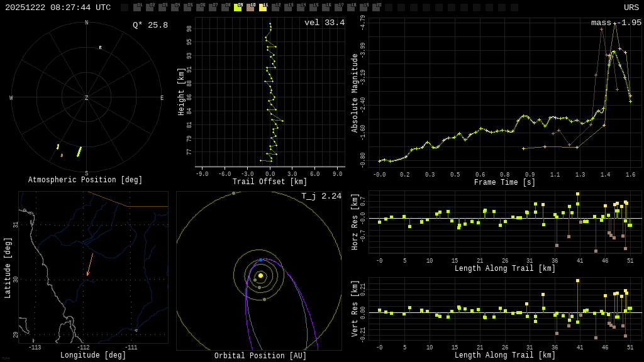Click the R radiant marker on sky plot
644x362 pixels.
100,48
